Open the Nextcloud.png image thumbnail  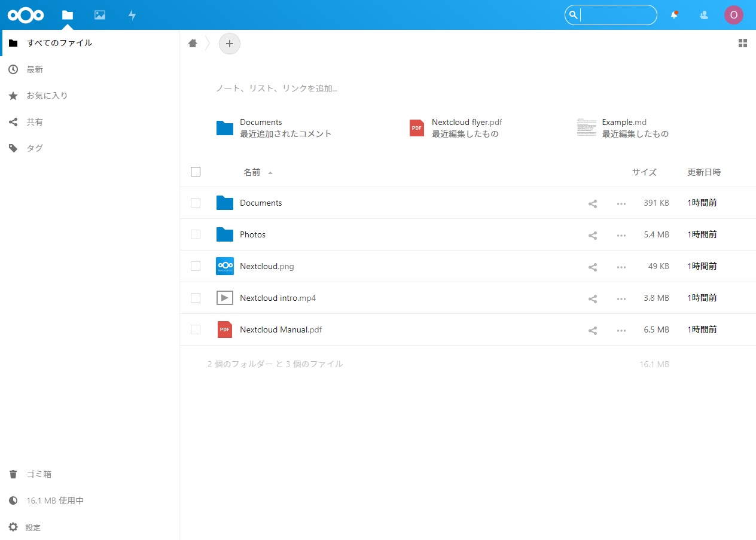[225, 266]
